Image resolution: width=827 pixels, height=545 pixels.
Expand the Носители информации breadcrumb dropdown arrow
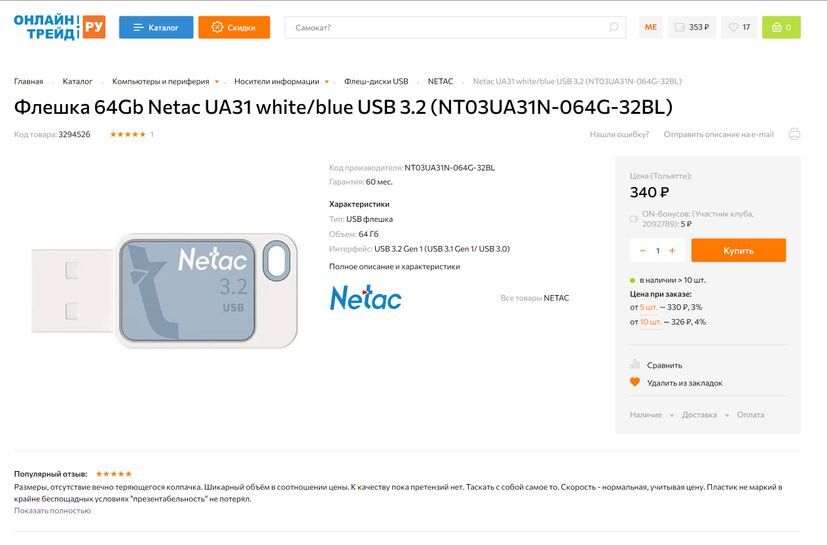point(327,82)
